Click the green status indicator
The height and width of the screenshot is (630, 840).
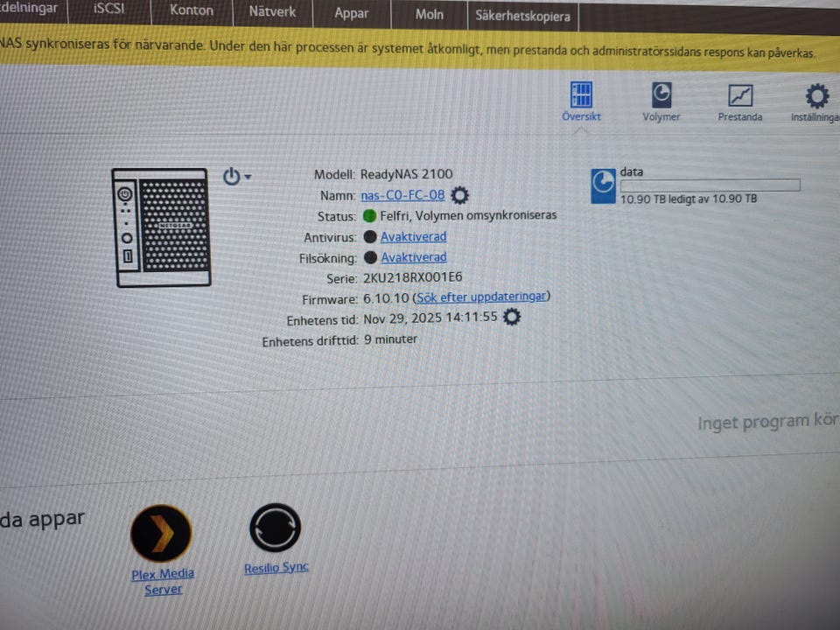(x=369, y=216)
